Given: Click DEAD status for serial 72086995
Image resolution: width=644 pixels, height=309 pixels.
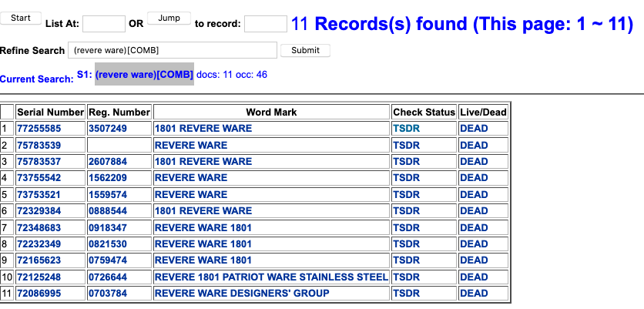Looking at the screenshot, I should coord(474,294).
